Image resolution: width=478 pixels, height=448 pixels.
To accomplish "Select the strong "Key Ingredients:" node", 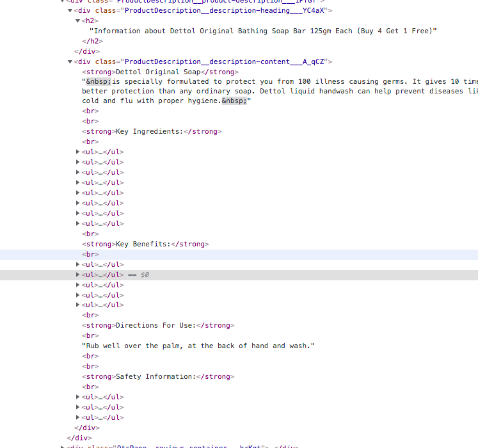I will point(152,131).
